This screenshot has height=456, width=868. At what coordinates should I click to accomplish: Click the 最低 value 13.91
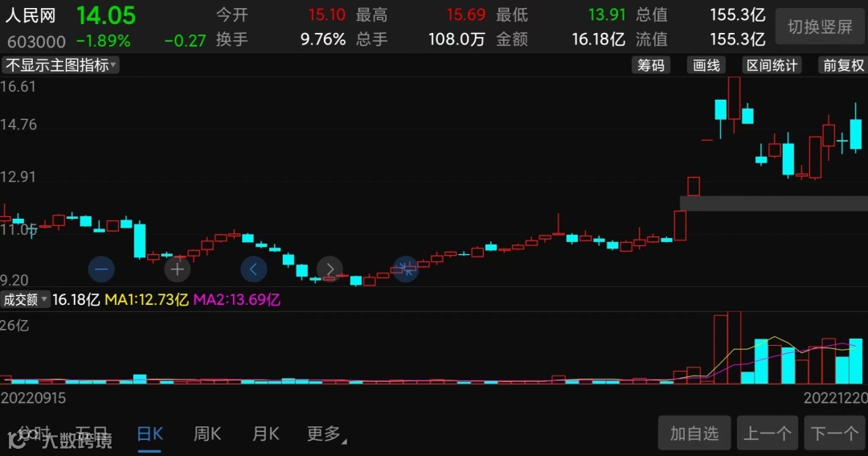click(607, 14)
